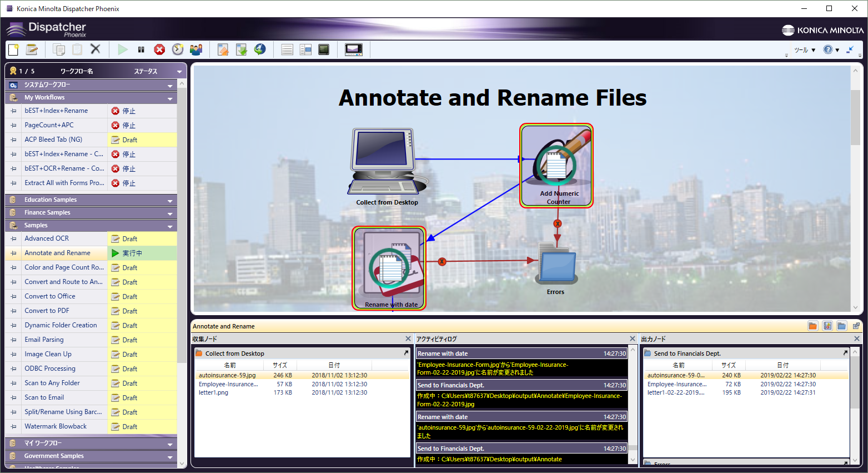Click the import workflow orange arrow icon
Screen dimensions: 868x473
(223, 49)
